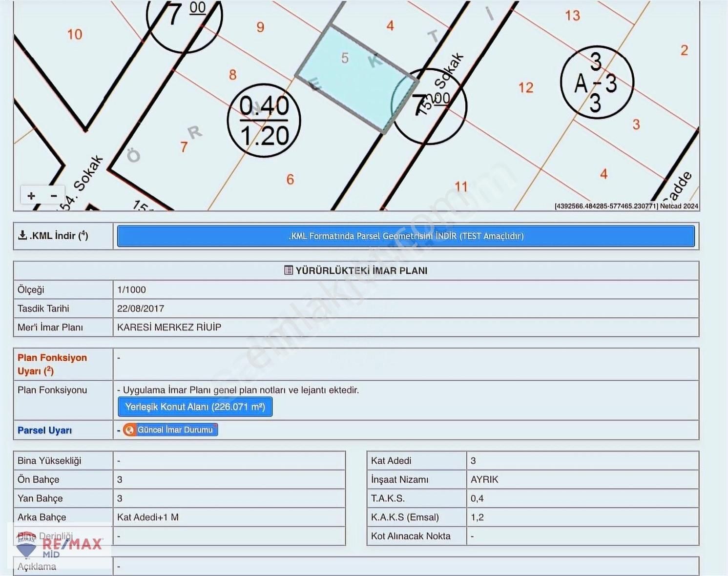Image resolution: width=728 pixels, height=576 pixels.
Task: Select the AYRIK construction order value
Action: [484, 479]
